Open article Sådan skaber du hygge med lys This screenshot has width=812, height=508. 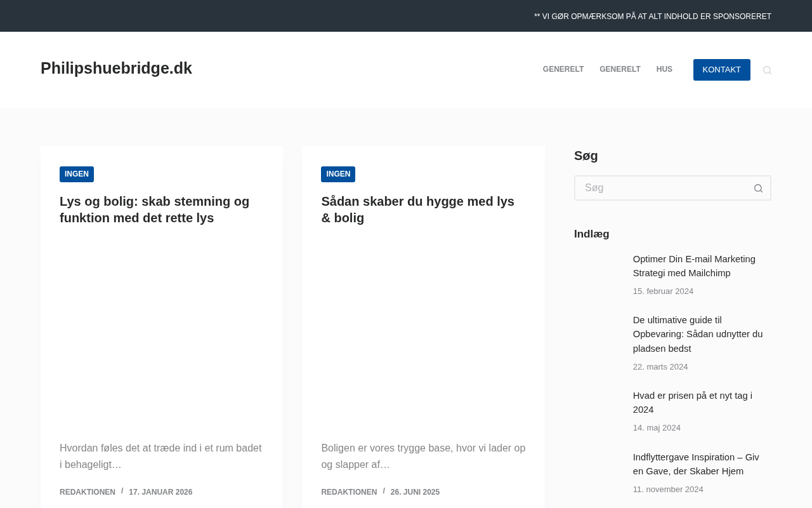[417, 210]
